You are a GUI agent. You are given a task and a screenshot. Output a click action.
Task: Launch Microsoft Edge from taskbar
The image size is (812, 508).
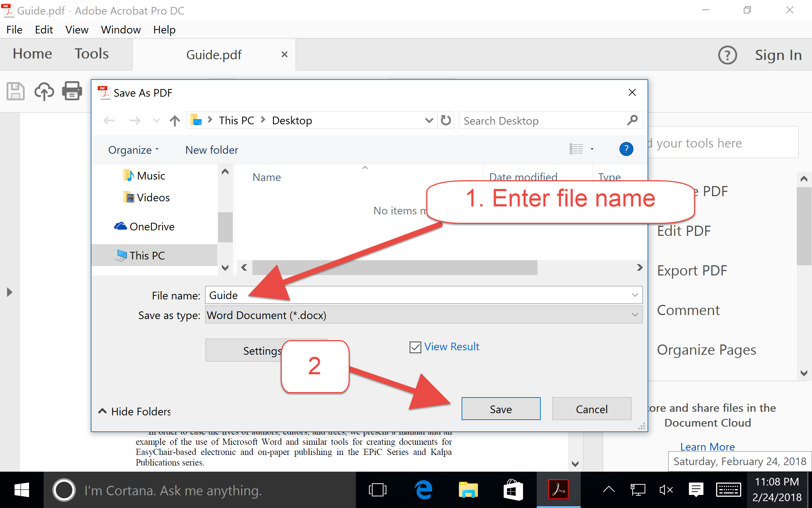423,490
